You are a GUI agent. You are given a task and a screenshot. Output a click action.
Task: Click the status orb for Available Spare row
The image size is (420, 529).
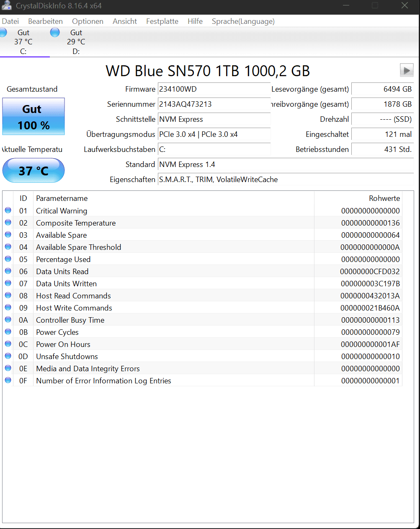pos(8,234)
